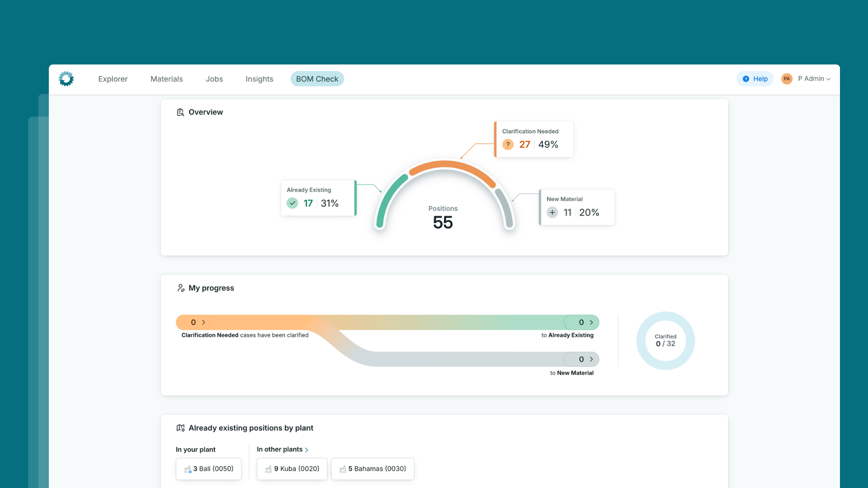Image resolution: width=868 pixels, height=488 pixels.
Task: Click the map icon beside plant heading
Action: click(180, 428)
